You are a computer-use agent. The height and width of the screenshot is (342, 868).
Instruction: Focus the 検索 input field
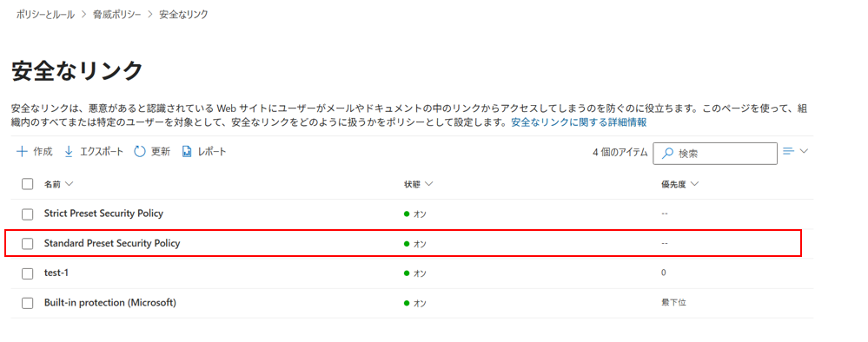tap(715, 154)
